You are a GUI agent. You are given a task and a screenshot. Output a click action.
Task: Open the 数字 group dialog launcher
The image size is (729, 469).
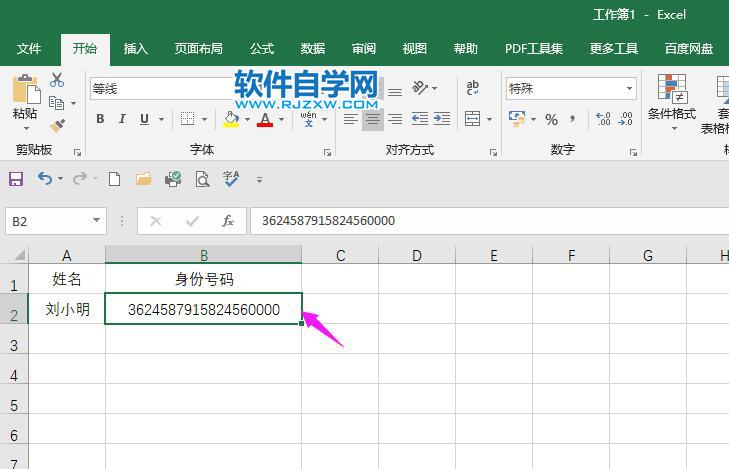click(633, 152)
